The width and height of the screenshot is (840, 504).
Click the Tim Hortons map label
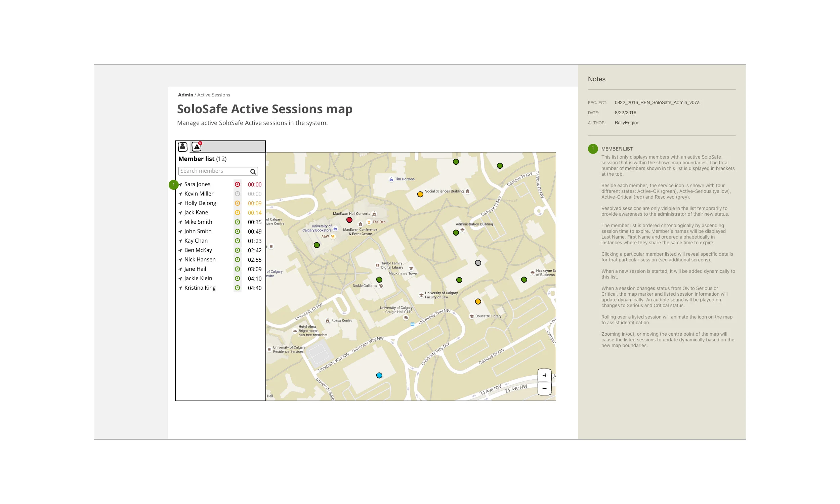[x=405, y=179]
